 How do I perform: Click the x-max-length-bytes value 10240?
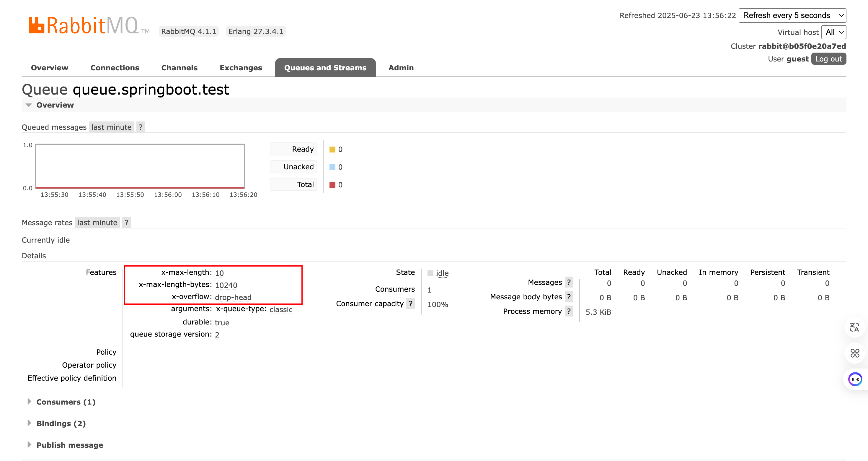(226, 285)
